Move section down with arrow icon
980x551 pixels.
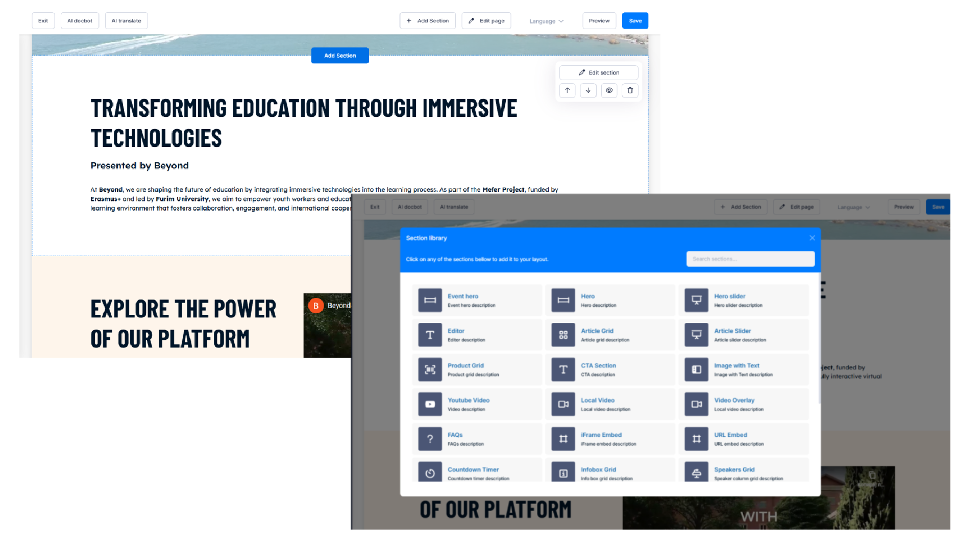pyautogui.click(x=588, y=90)
